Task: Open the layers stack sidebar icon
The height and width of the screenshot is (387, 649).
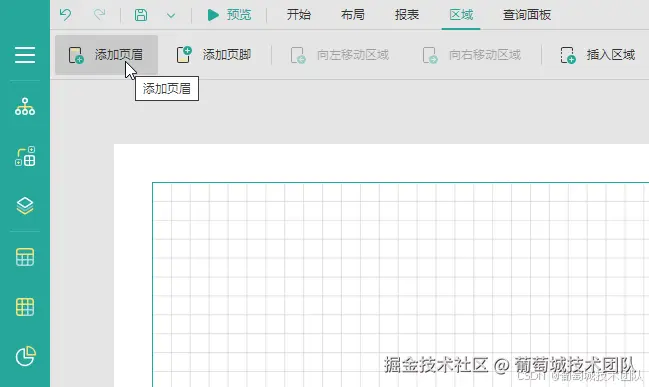Action: coord(25,206)
